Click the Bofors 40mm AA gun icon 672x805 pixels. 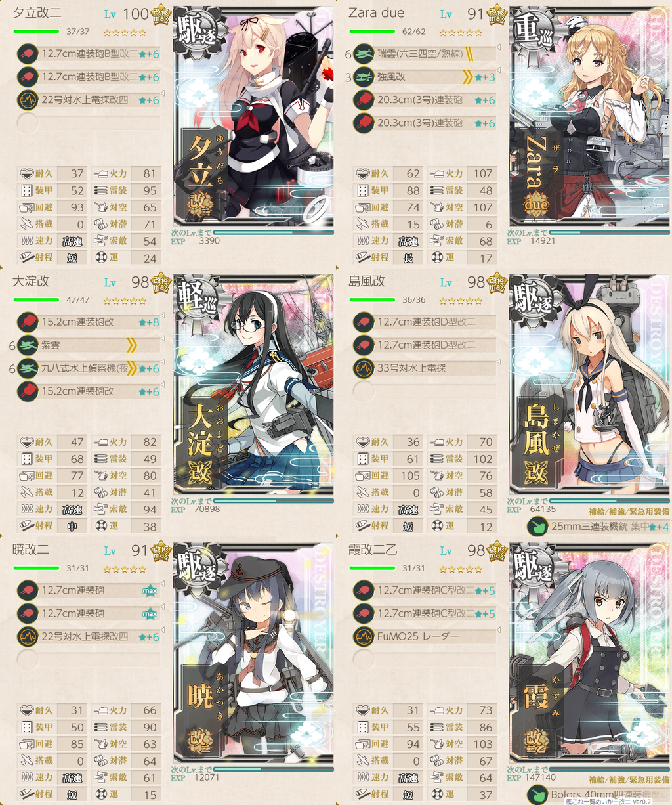pos(538,794)
